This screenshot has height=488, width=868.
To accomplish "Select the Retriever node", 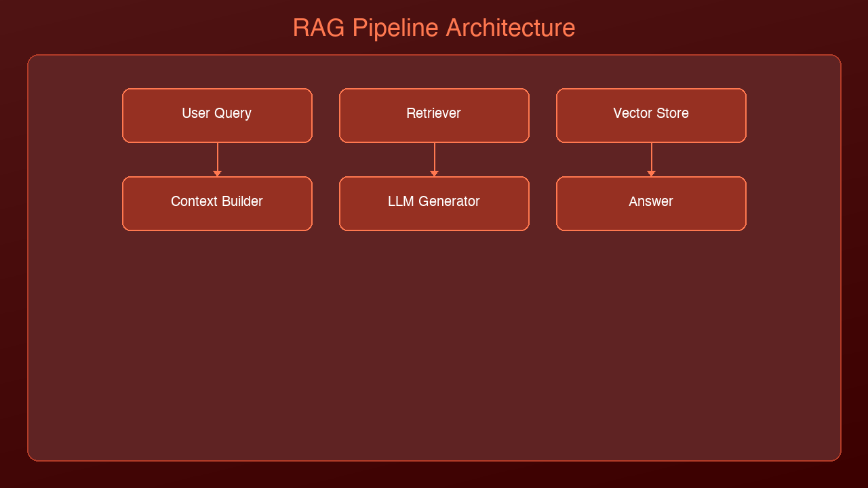I will 434,115.
